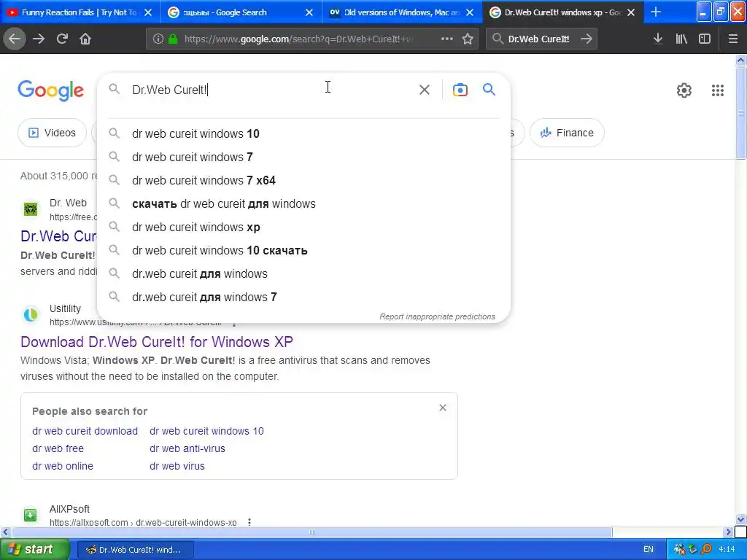Click the Google logo
Screen dimensions: 747x560
pyautogui.click(x=50, y=90)
